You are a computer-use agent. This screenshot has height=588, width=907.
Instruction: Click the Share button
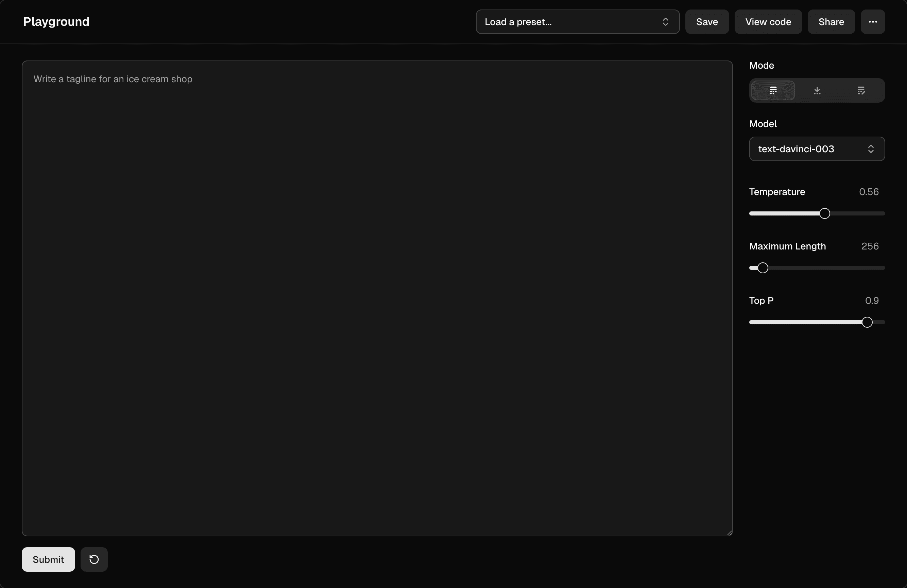click(x=831, y=22)
